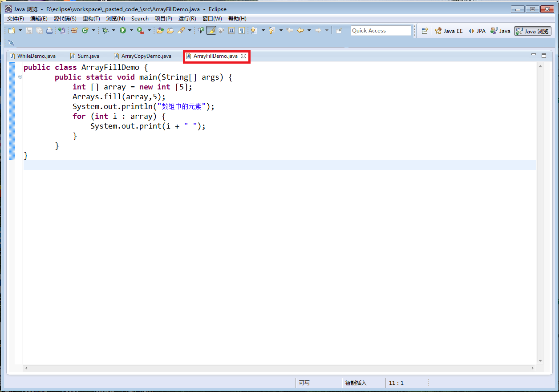559x392 pixels.
Task: Switch to the Java EE perspective
Action: click(449, 31)
